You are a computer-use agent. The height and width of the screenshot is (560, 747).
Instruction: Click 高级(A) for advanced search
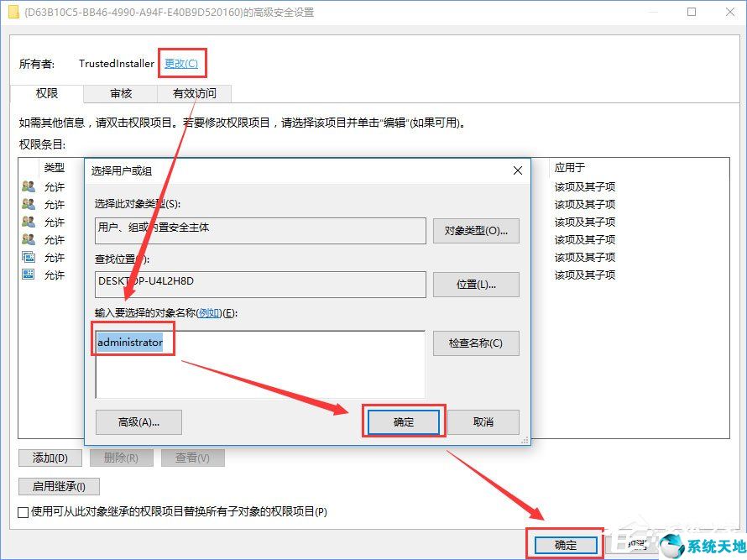click(x=138, y=422)
